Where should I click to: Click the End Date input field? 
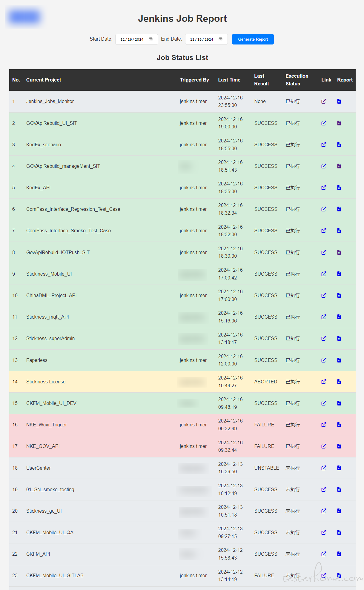coord(206,39)
